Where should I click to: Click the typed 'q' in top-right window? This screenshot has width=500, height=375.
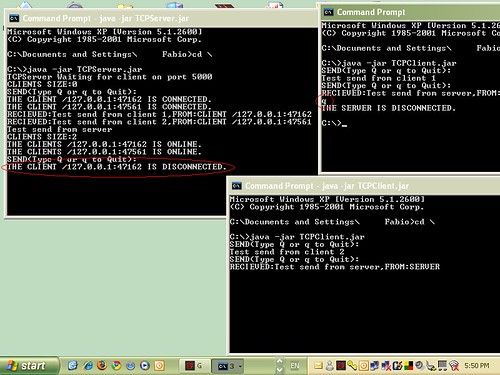(x=324, y=101)
